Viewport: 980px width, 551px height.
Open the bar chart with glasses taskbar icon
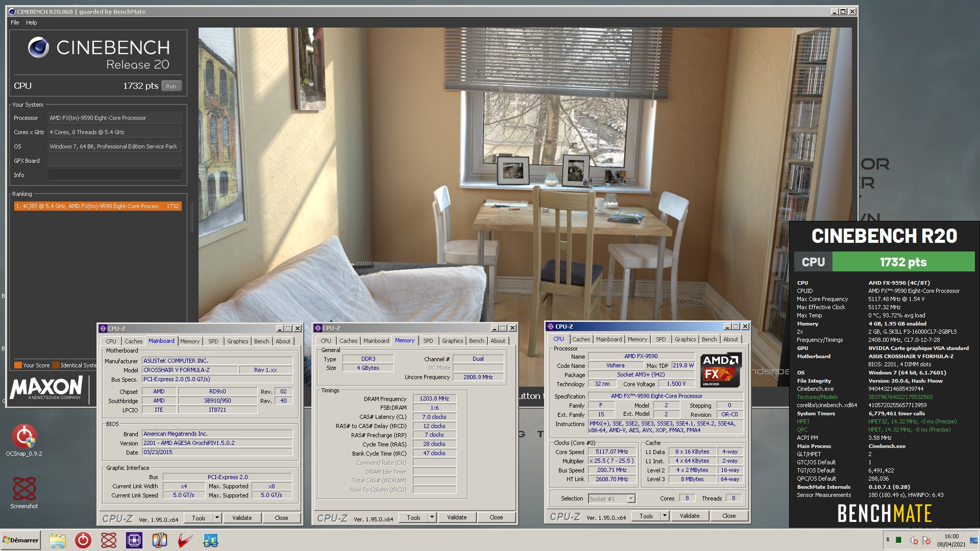pyautogui.click(x=210, y=540)
